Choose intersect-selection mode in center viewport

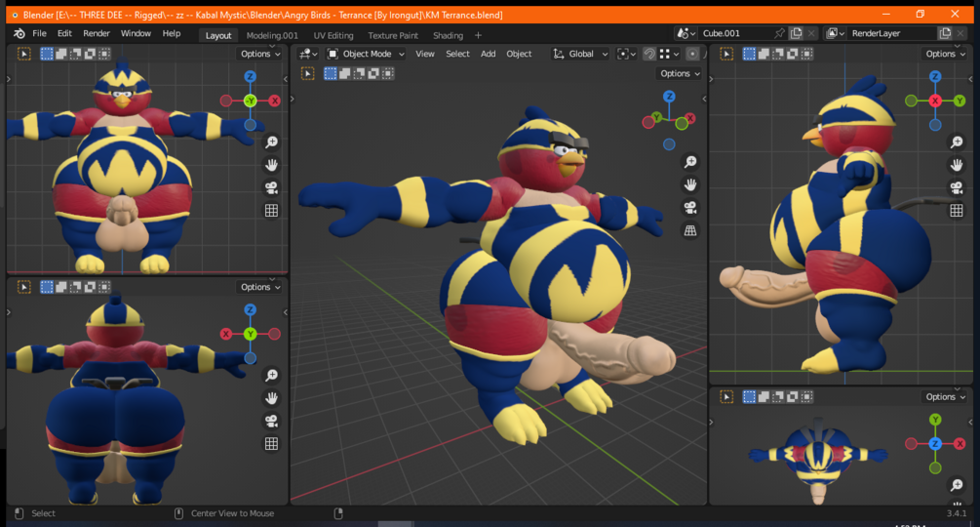pos(387,74)
